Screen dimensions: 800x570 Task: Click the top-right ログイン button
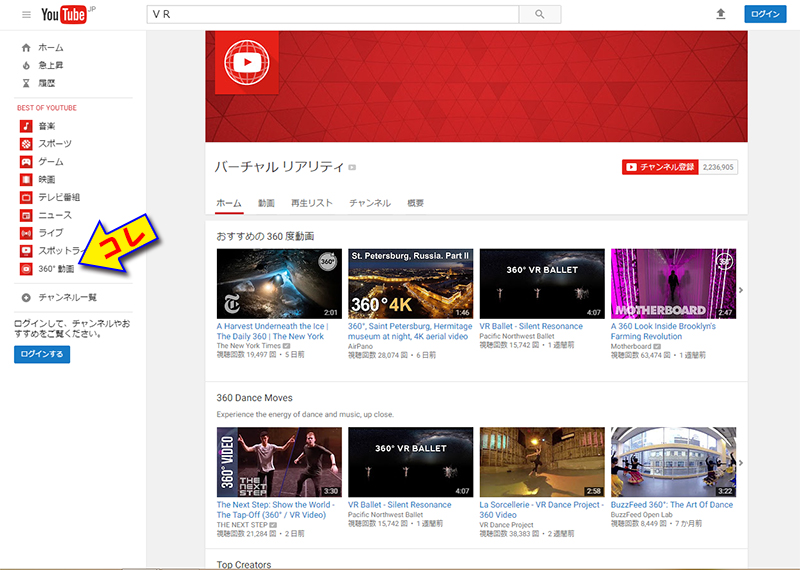pos(765,14)
